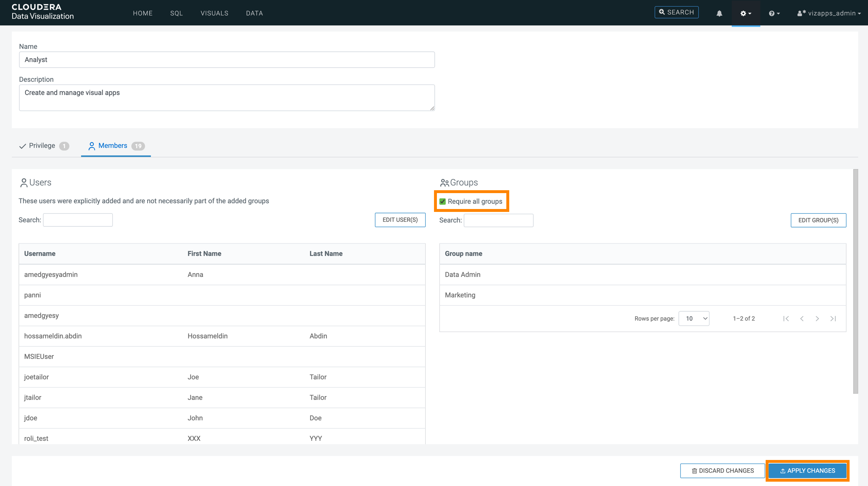This screenshot has height=486, width=868.
Task: Click the Users search input field
Action: [78, 220]
